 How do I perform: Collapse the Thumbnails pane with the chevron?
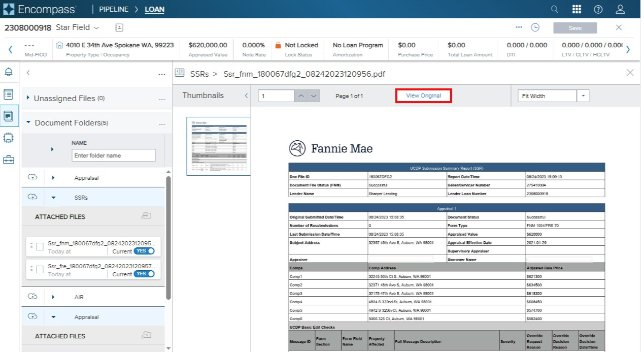[x=246, y=95]
